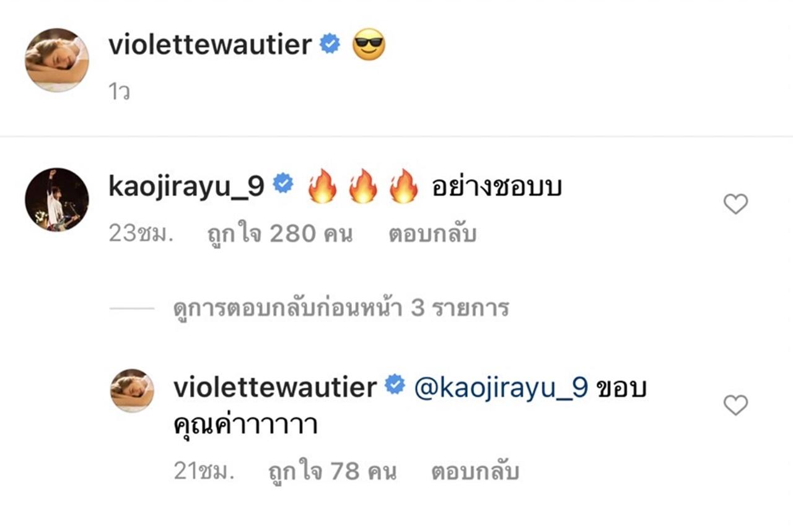View the 280 likes on kaojirayu_9's comment
This screenshot has height=532, width=793.
[x=279, y=235]
